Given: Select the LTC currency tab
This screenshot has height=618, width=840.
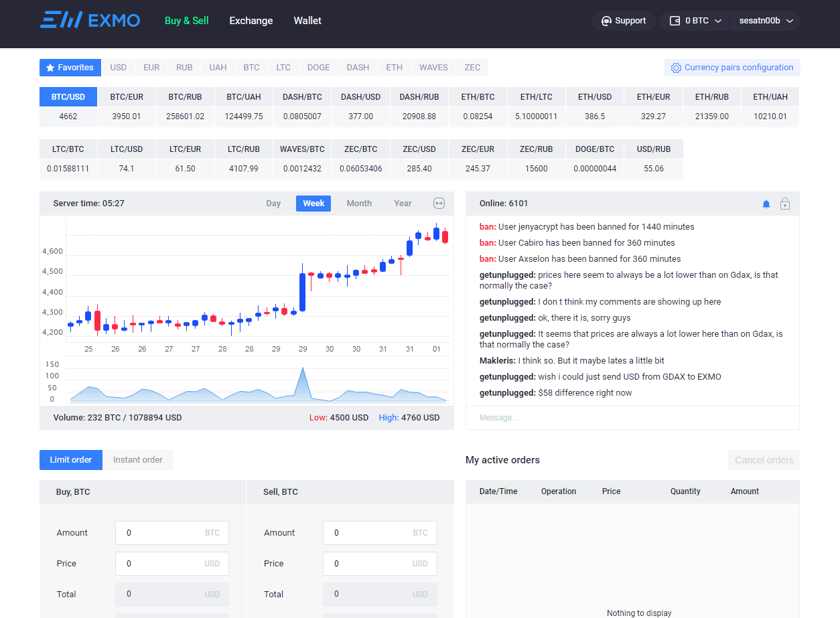Looking at the screenshot, I should 283,68.
